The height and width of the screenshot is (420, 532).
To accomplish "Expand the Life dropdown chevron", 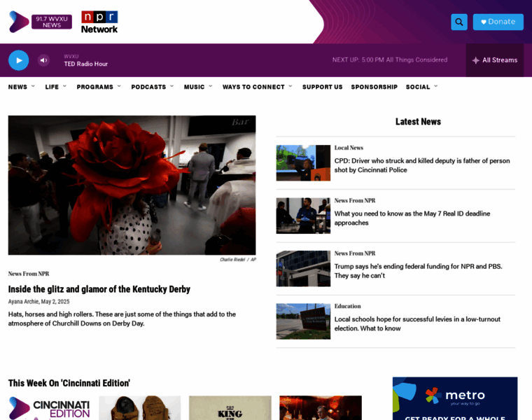I will coord(64,87).
